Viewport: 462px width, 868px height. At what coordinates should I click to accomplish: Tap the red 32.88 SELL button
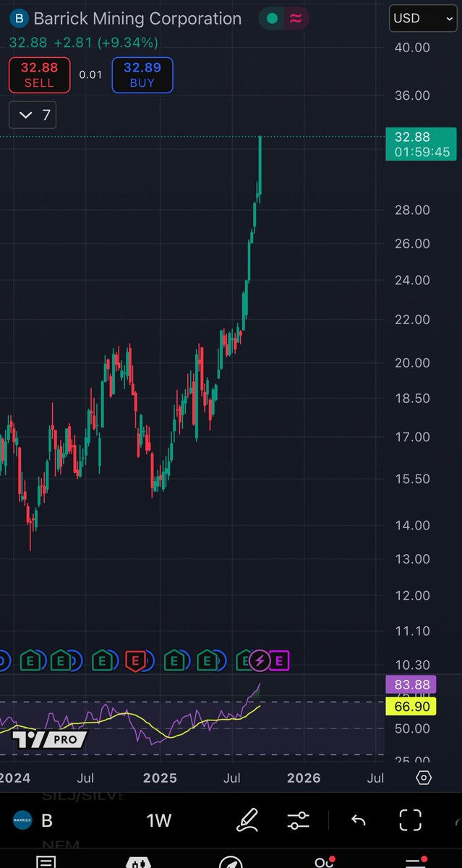pos(39,75)
